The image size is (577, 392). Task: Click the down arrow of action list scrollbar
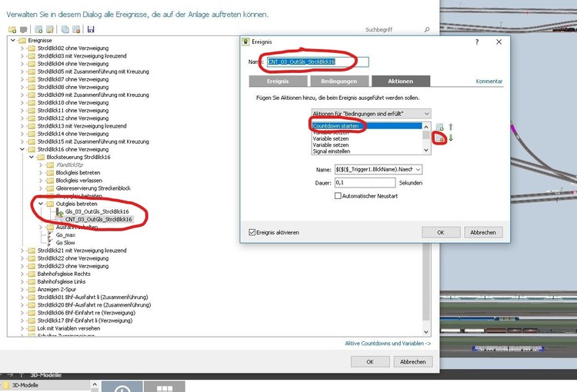426,151
